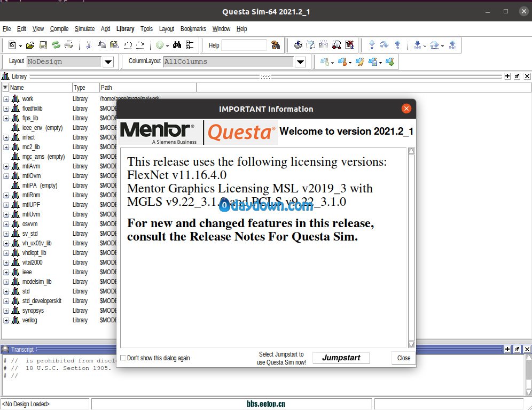Click the Step Out up-arrow icon
This screenshot has height=410, width=532.
tap(397, 45)
